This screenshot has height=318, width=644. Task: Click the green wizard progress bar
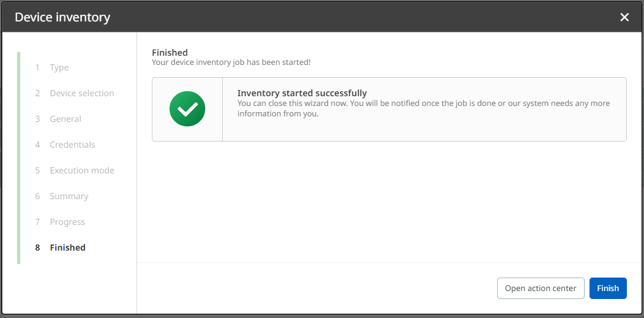pyautogui.click(x=19, y=158)
